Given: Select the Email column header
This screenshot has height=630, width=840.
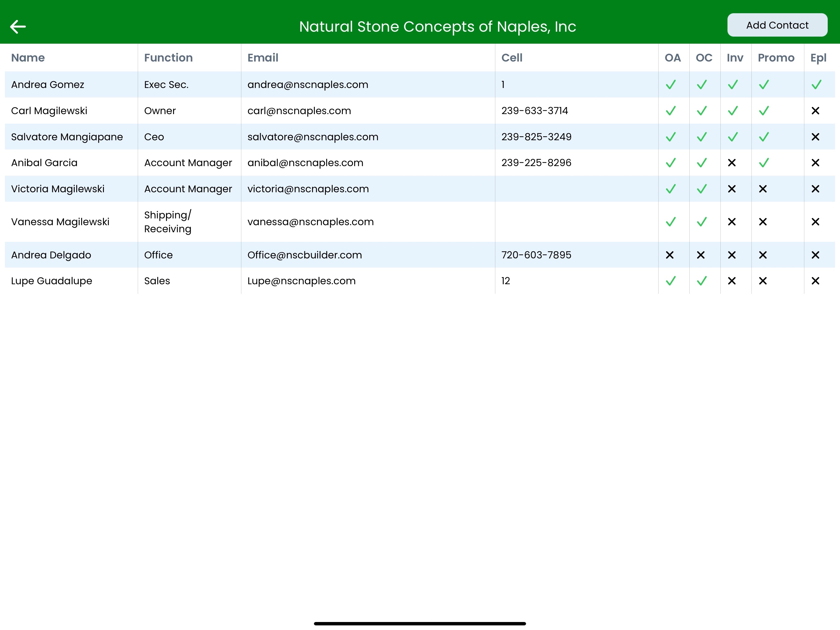Looking at the screenshot, I should tap(263, 58).
